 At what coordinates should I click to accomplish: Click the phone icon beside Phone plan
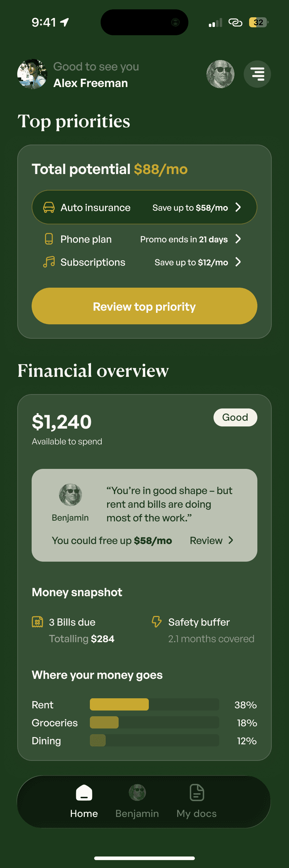(x=49, y=239)
